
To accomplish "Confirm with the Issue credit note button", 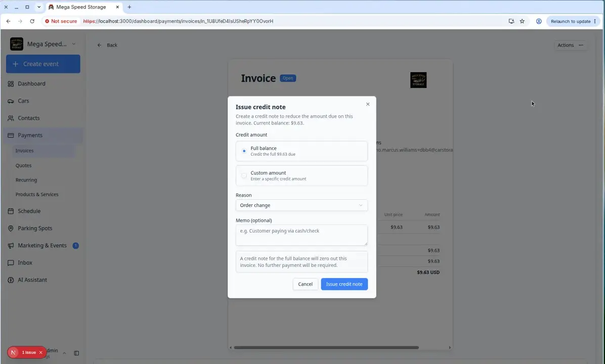I will (x=344, y=284).
